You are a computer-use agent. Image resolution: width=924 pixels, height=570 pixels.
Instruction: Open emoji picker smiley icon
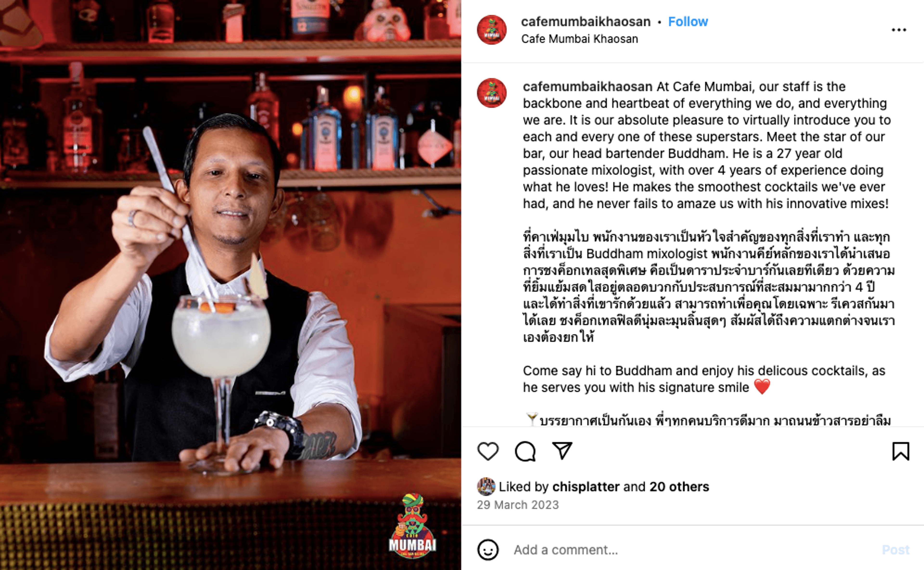coord(488,550)
